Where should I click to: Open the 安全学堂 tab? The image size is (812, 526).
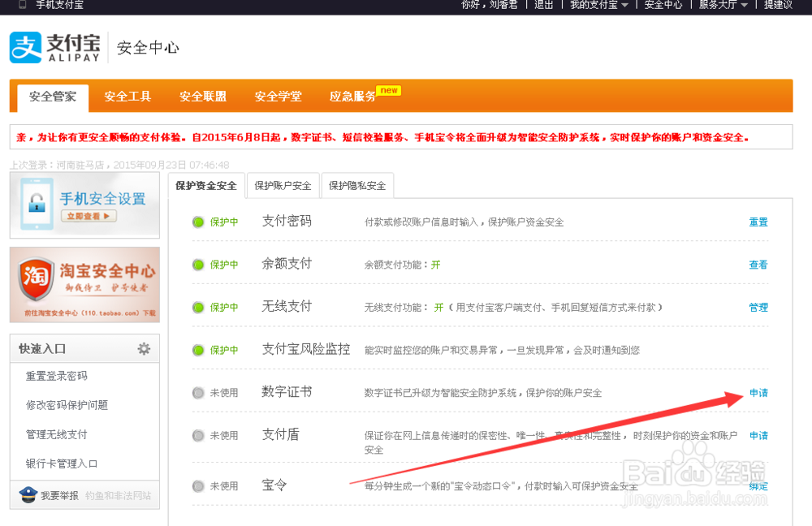click(x=278, y=97)
